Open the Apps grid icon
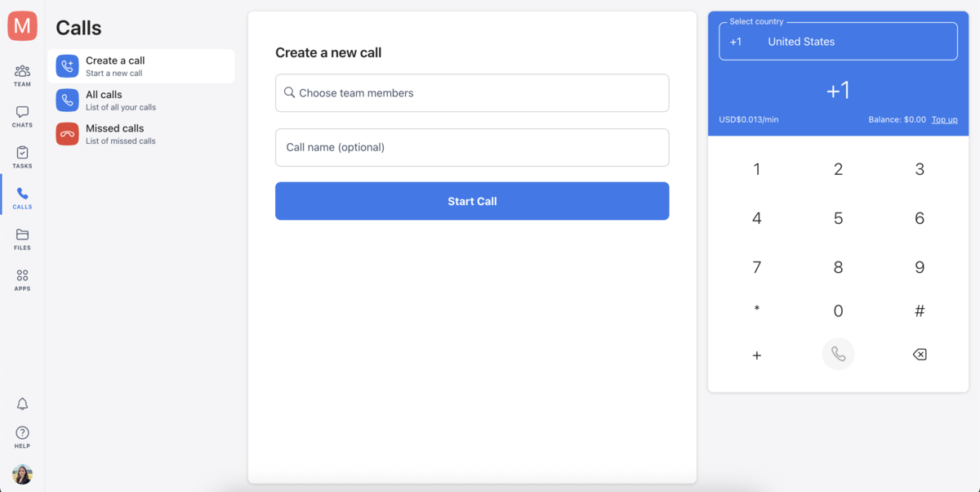The width and height of the screenshot is (980, 492). pyautogui.click(x=22, y=276)
